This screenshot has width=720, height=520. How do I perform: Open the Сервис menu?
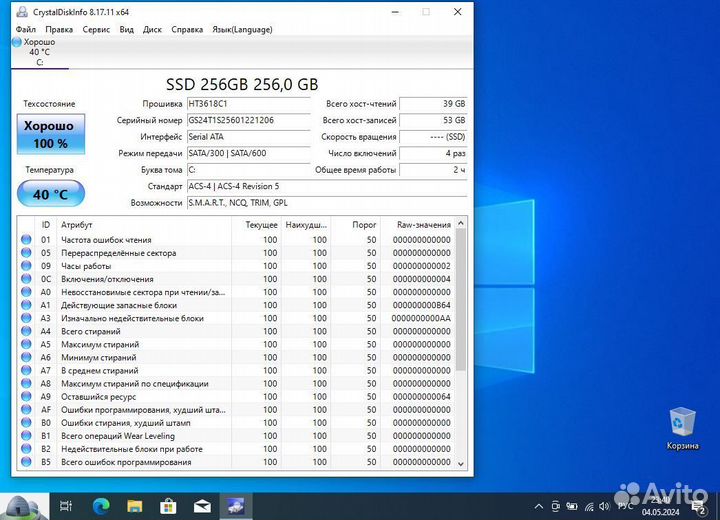pos(96,29)
